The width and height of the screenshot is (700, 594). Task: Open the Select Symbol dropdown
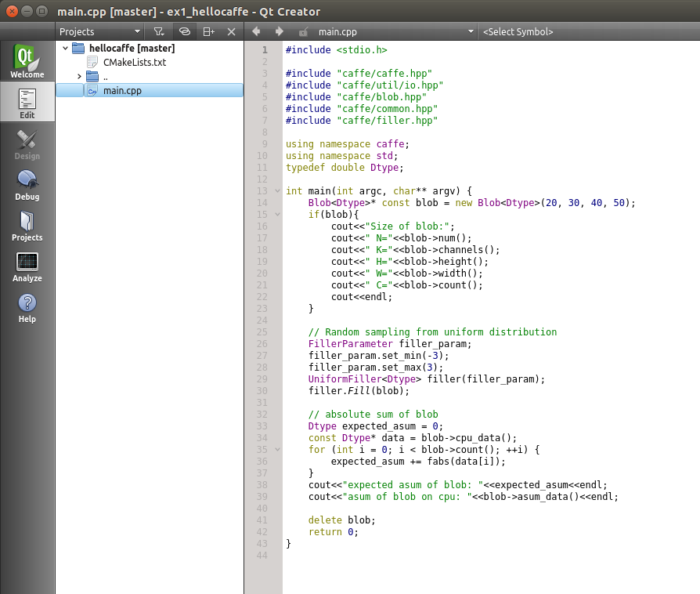pyautogui.click(x=590, y=31)
